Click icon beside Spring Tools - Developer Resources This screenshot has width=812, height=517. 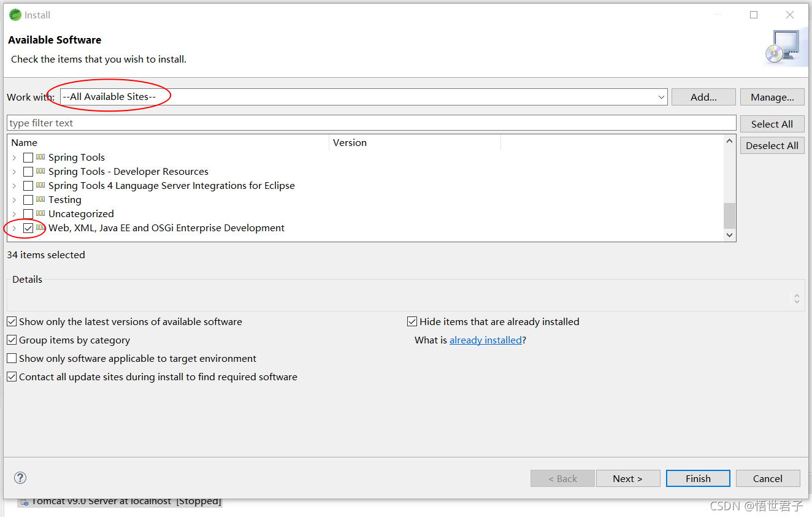[x=40, y=171]
